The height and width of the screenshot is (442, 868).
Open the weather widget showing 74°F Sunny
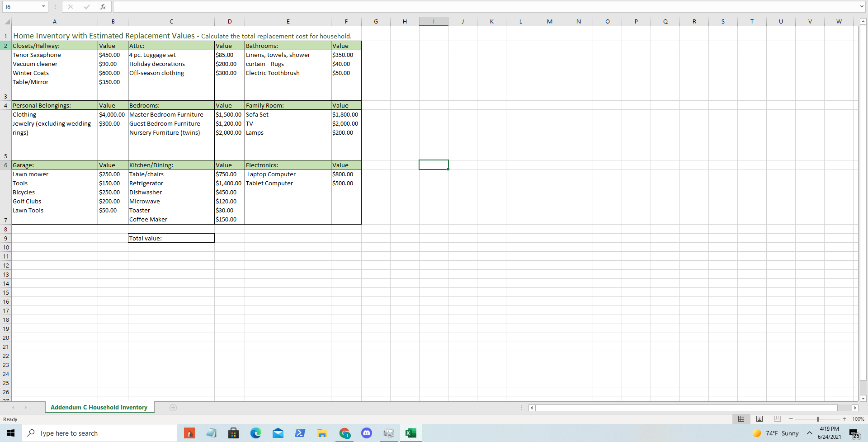click(x=776, y=433)
